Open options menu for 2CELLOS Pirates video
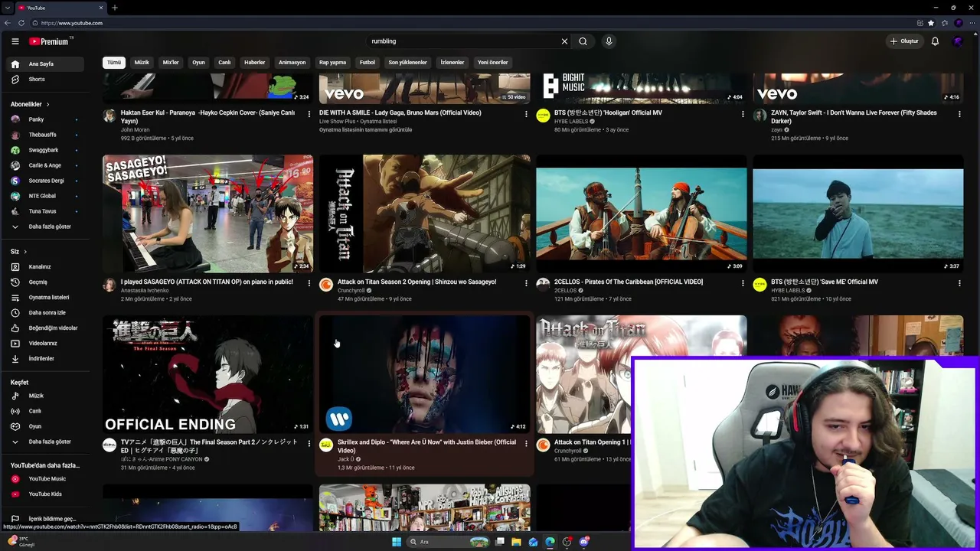The height and width of the screenshot is (551, 980). (x=743, y=283)
